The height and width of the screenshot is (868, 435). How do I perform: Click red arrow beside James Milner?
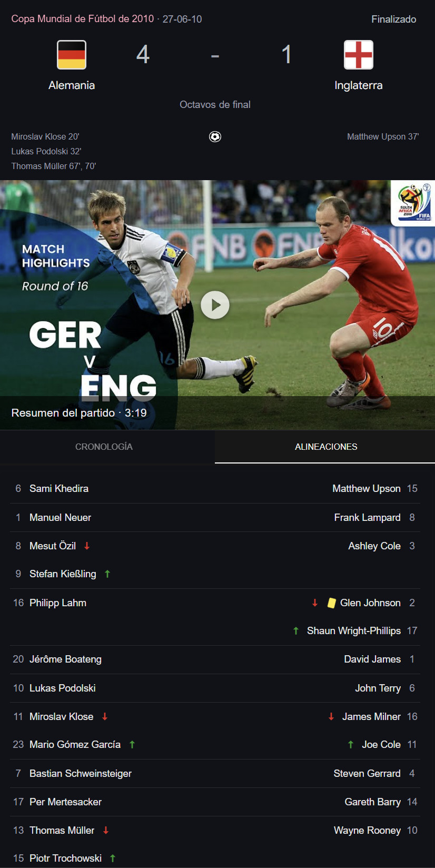point(331,716)
